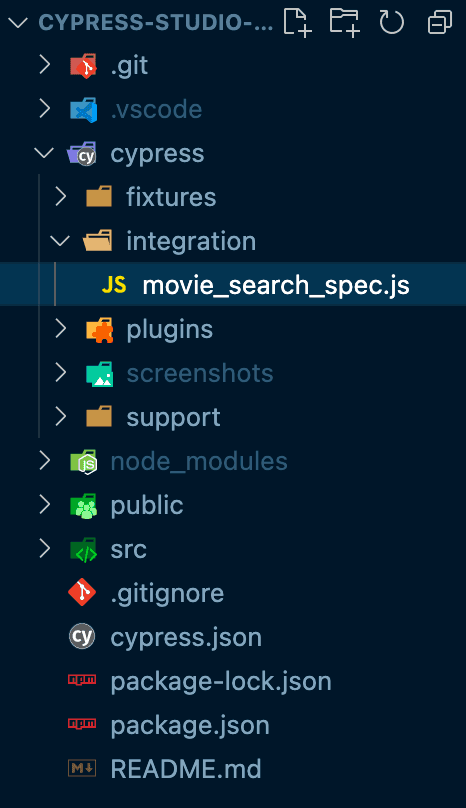Select the public folder label
466x808 pixels.
point(147,506)
